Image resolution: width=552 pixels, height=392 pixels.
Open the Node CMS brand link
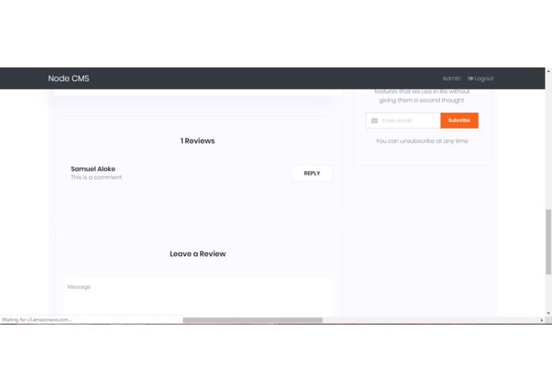pos(68,79)
